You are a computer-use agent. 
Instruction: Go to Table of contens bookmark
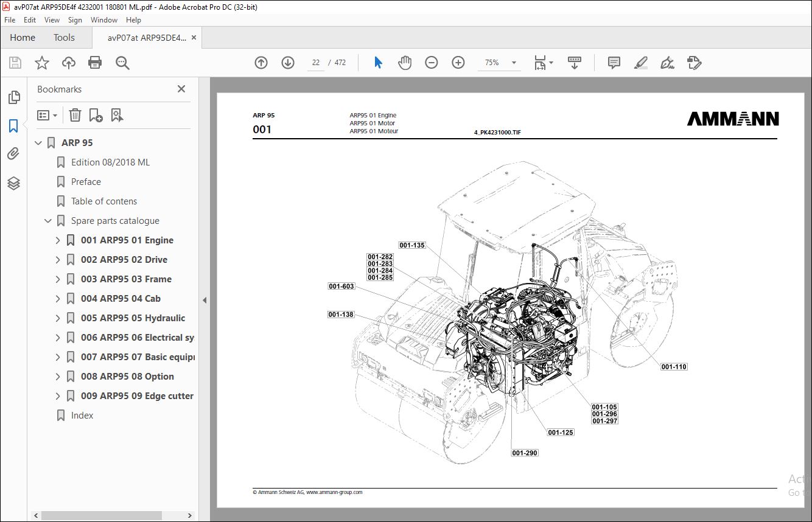pos(104,201)
